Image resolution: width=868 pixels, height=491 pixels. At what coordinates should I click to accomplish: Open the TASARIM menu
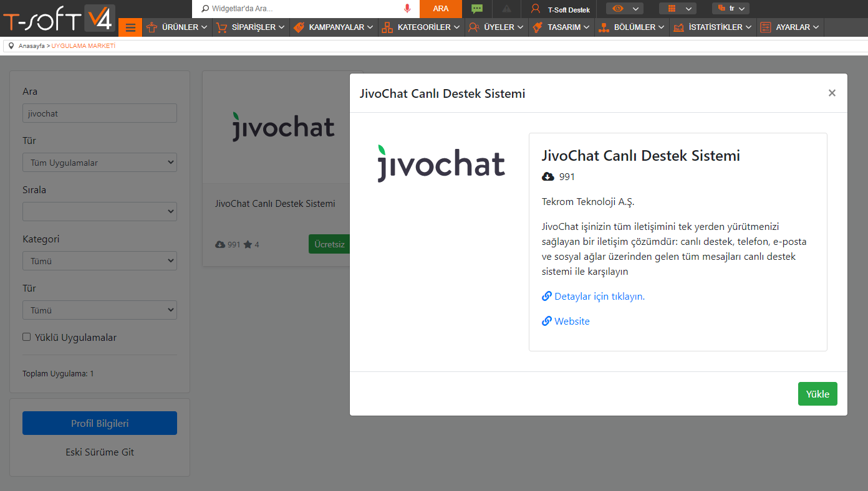point(561,27)
